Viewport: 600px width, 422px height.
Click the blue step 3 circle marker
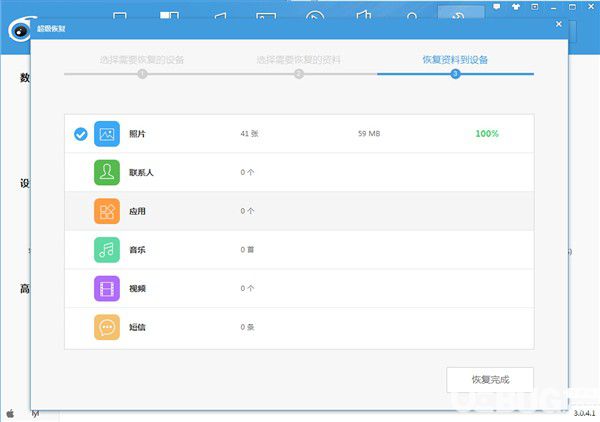[455, 74]
